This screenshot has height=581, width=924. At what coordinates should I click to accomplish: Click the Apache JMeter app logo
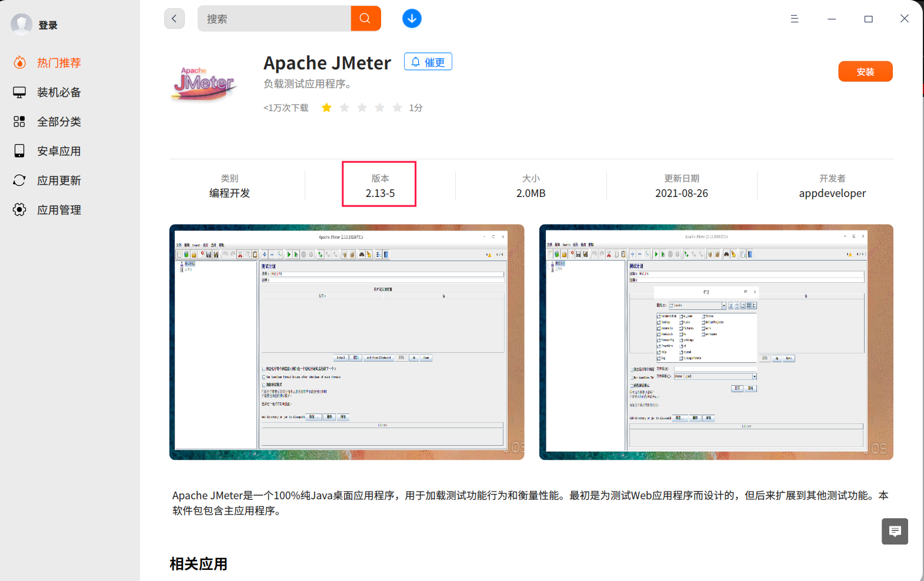pos(205,84)
